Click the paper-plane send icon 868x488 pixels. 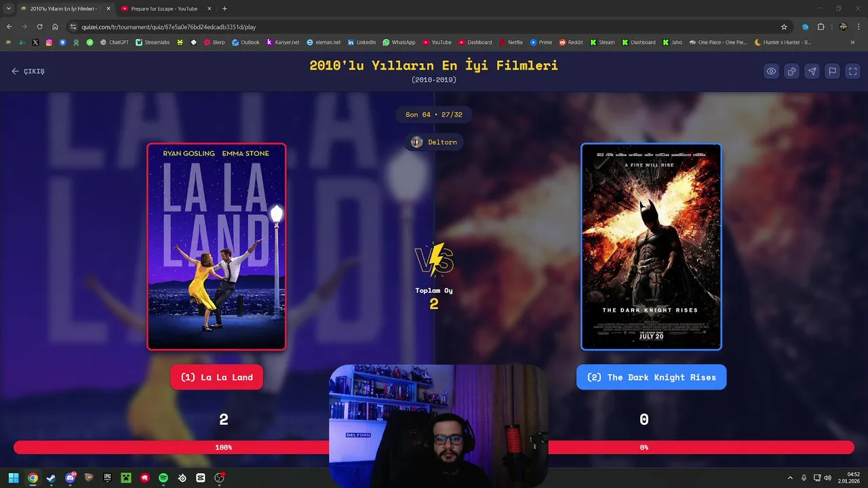pos(812,71)
